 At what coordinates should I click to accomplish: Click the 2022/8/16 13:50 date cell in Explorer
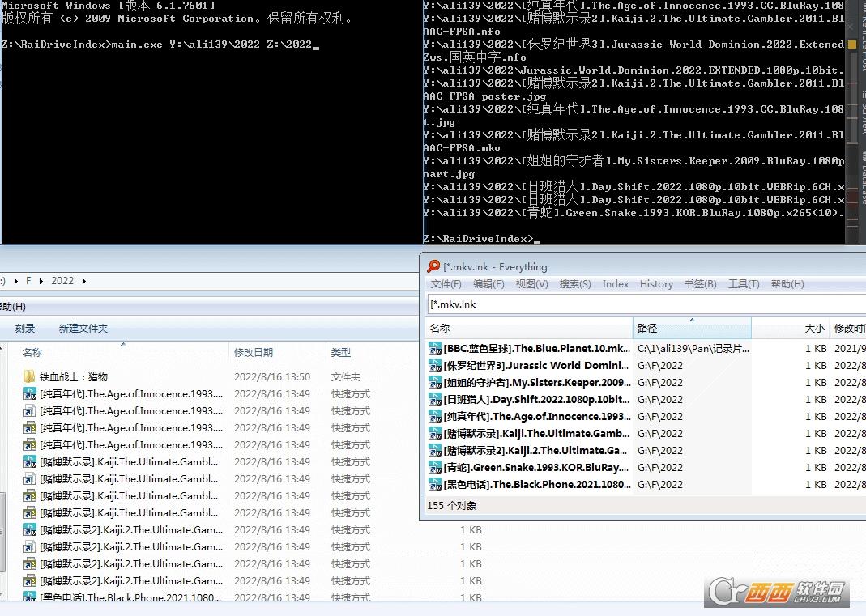272,377
